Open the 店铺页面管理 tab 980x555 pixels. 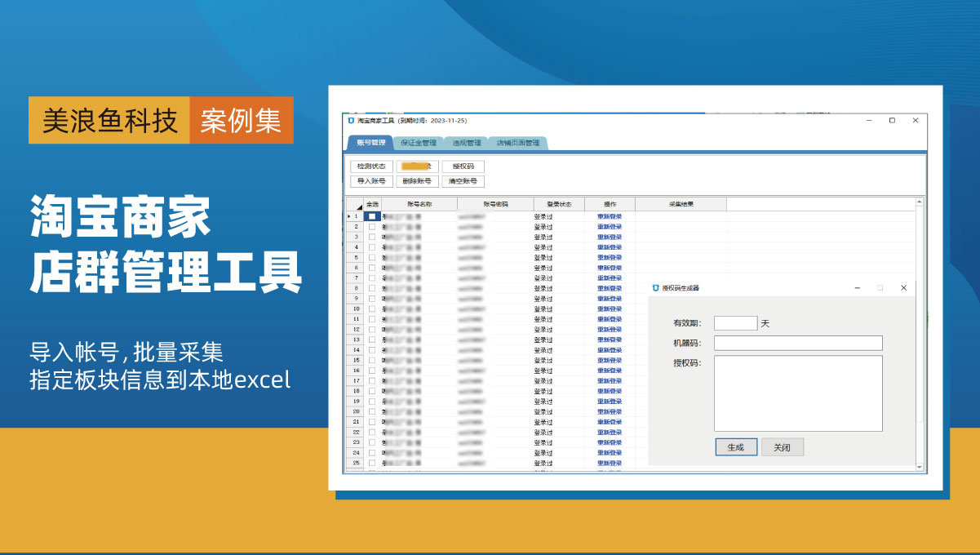518,143
